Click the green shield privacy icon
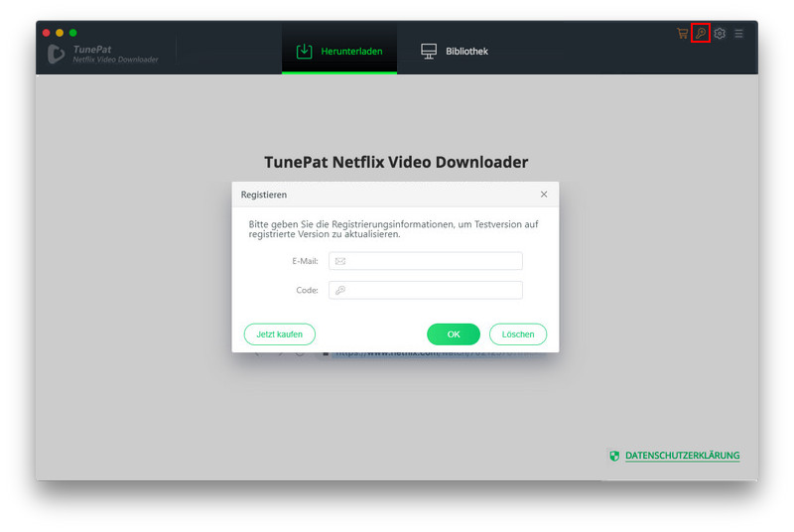The image size is (794, 532). [614, 456]
